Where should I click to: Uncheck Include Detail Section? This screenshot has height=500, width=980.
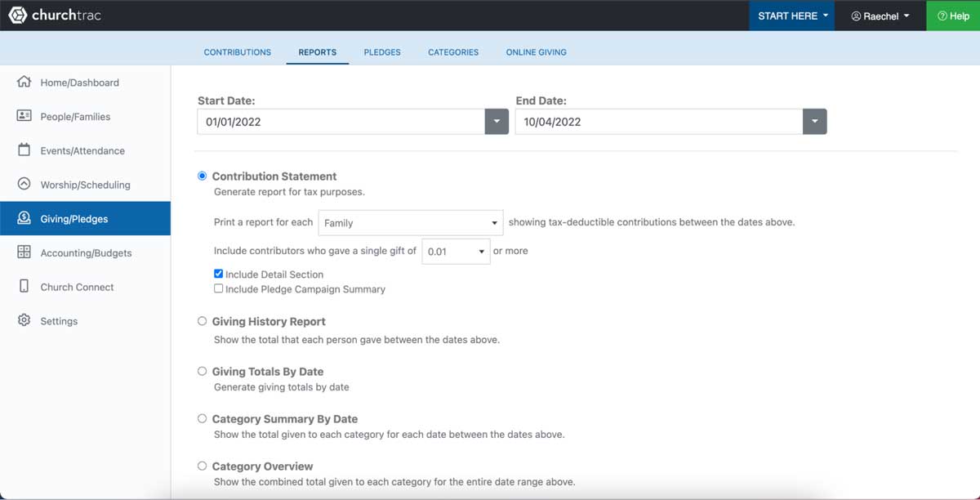pos(218,274)
